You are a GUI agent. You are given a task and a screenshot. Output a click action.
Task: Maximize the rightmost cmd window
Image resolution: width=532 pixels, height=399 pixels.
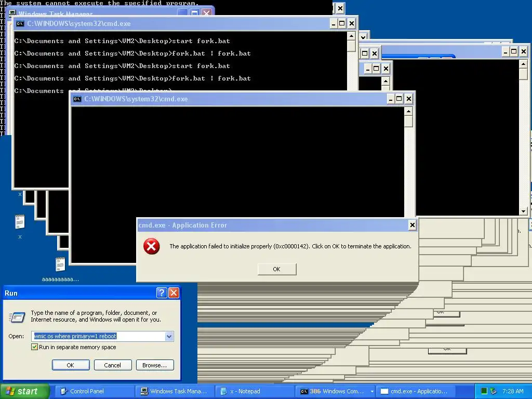point(514,51)
